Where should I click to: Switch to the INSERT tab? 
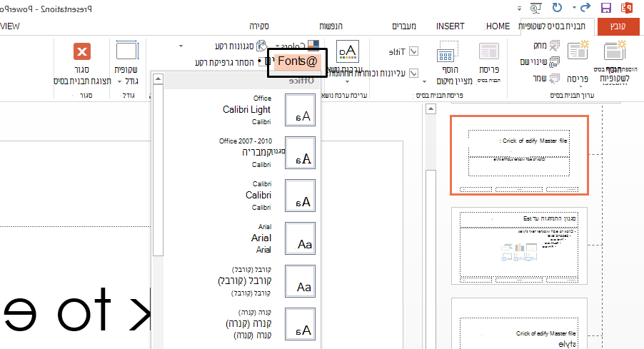[450, 26]
